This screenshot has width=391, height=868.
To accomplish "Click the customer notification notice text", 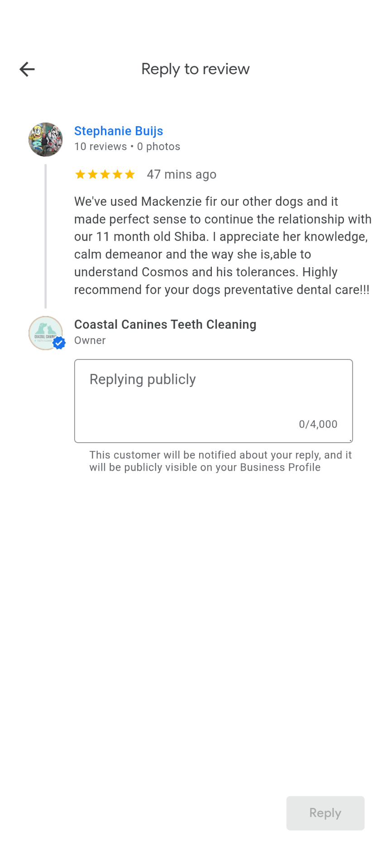I will coord(220,461).
